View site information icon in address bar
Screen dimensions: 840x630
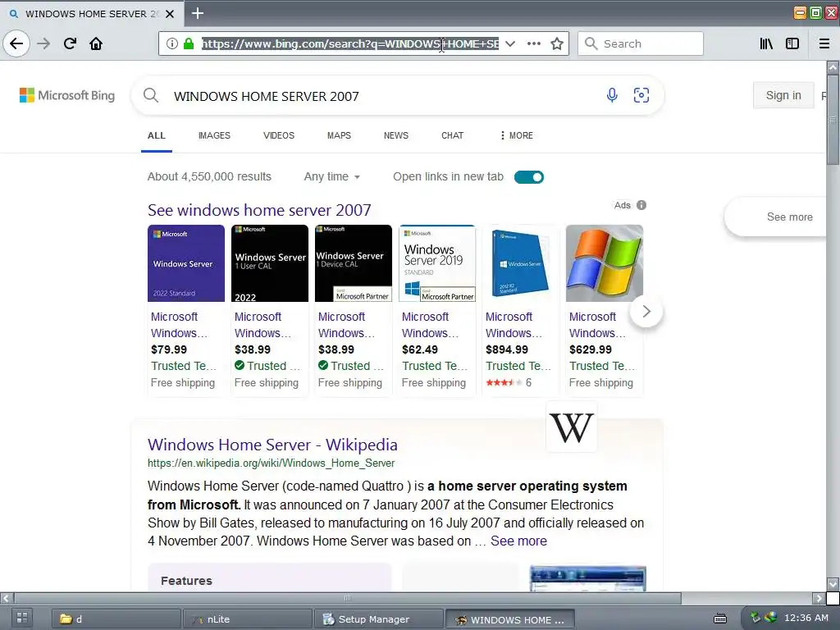pos(172,43)
